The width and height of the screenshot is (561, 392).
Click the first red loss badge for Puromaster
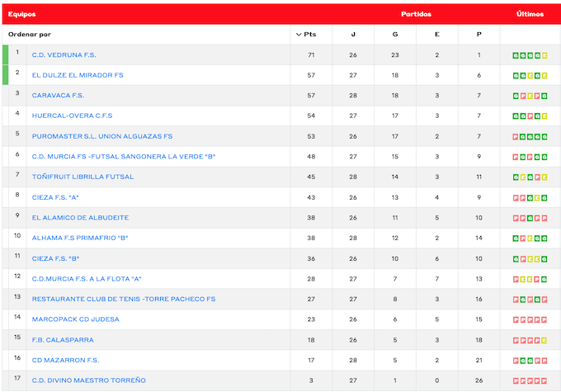click(x=516, y=136)
